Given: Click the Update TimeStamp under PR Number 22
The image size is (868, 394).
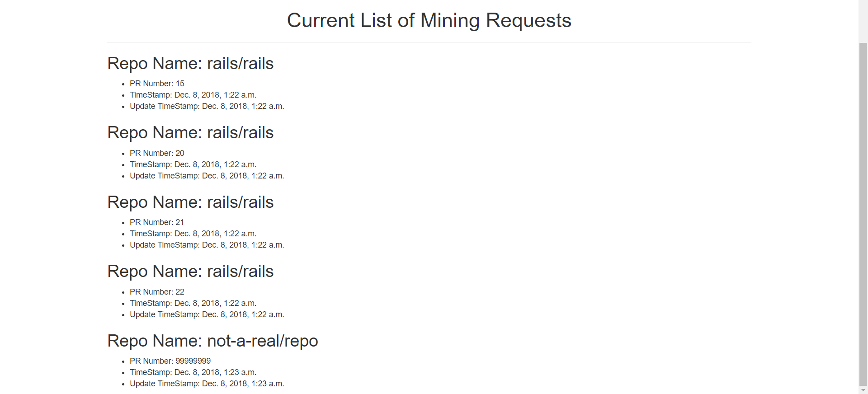Looking at the screenshot, I should coord(207,314).
